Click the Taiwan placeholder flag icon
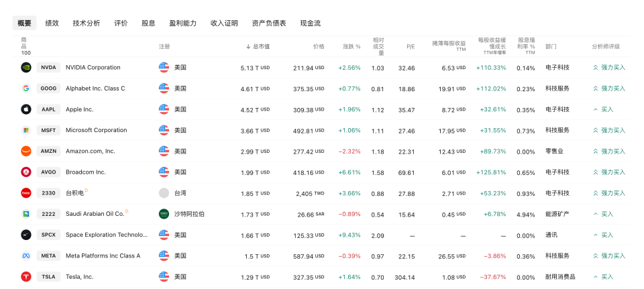644x289 pixels. tap(164, 193)
